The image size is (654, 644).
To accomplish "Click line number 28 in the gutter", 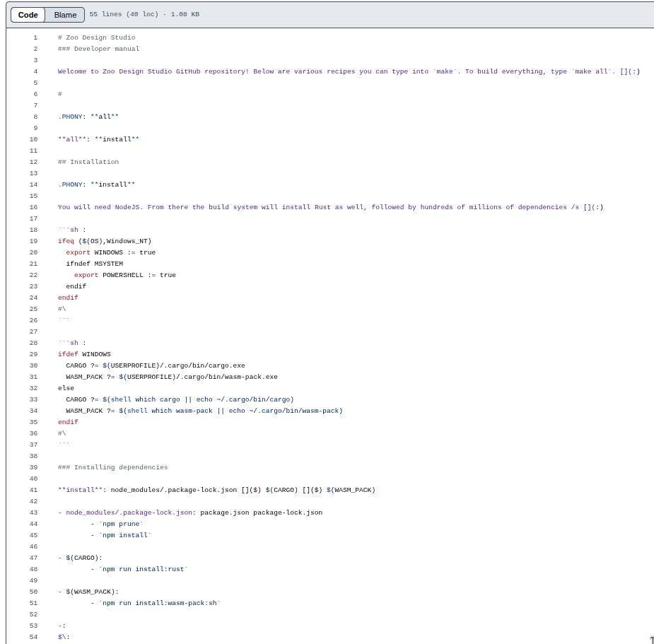I will point(33,343).
